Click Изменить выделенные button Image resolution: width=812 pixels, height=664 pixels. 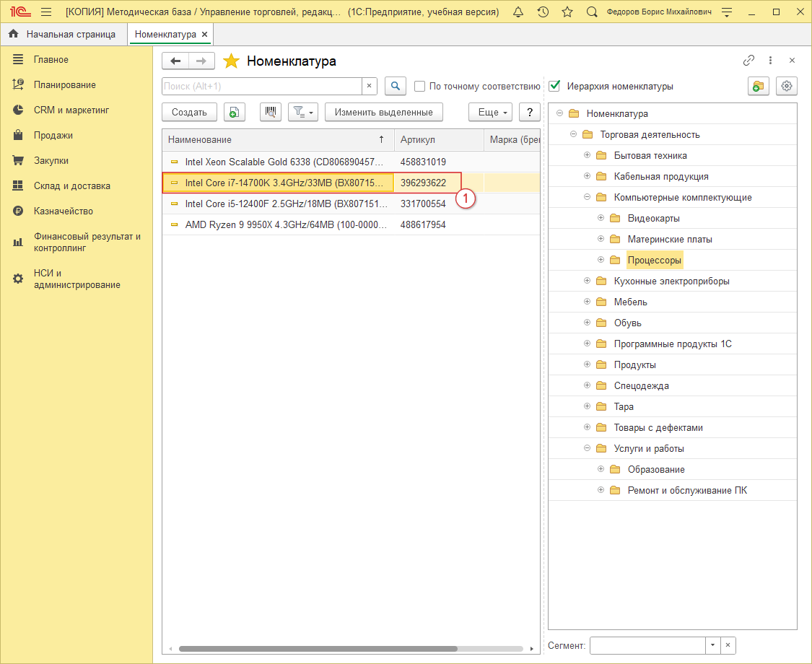pyautogui.click(x=383, y=112)
